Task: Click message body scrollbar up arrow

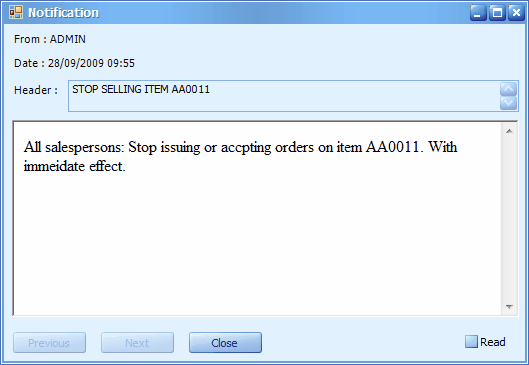Action: point(509,131)
